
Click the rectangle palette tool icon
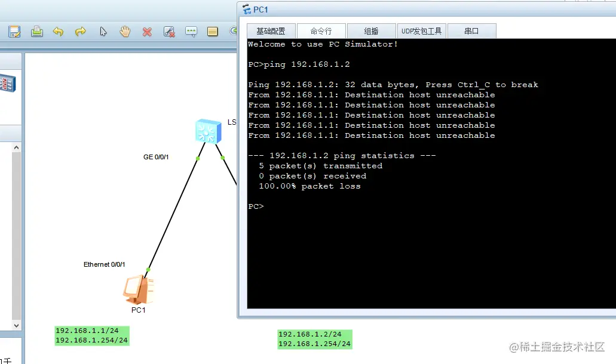[x=213, y=32]
